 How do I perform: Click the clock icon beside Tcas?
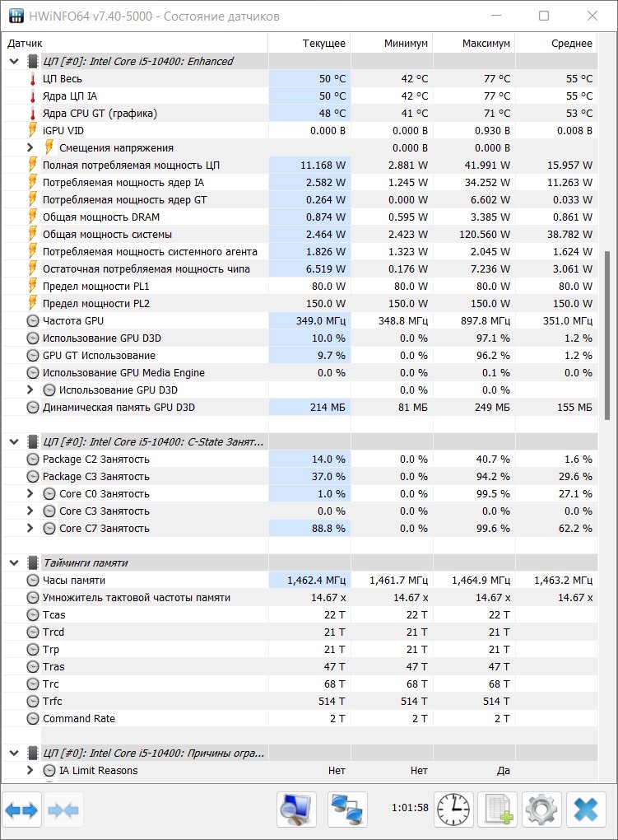tap(33, 615)
